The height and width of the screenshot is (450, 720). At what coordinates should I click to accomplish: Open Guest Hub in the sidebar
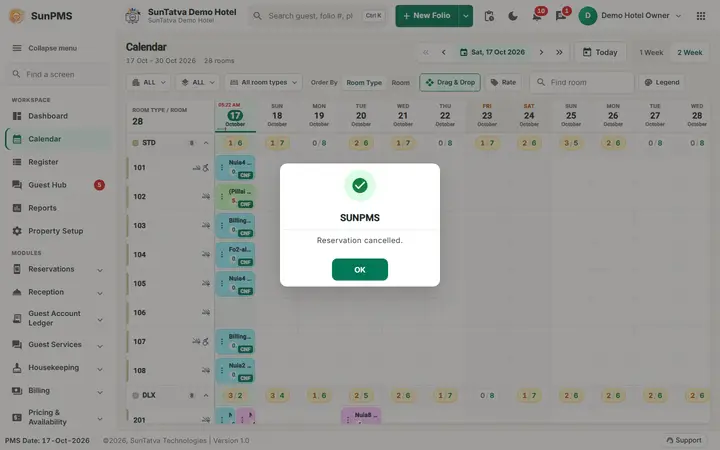tap(58, 185)
